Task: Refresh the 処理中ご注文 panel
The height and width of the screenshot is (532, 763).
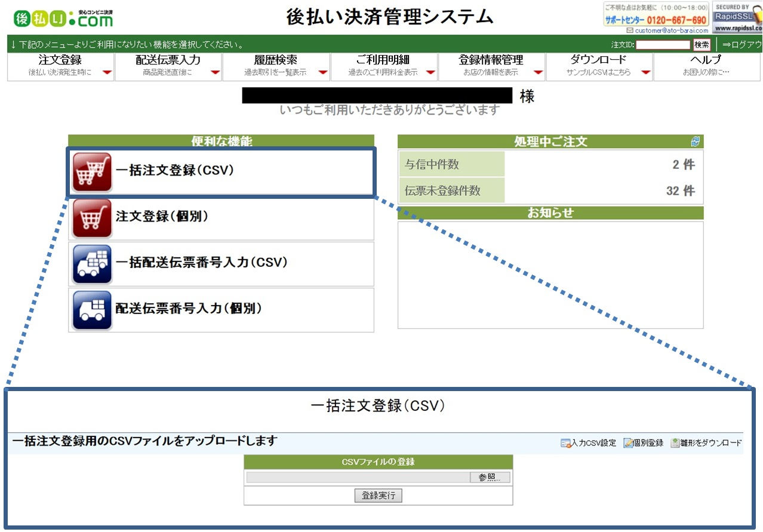Action: tap(695, 142)
